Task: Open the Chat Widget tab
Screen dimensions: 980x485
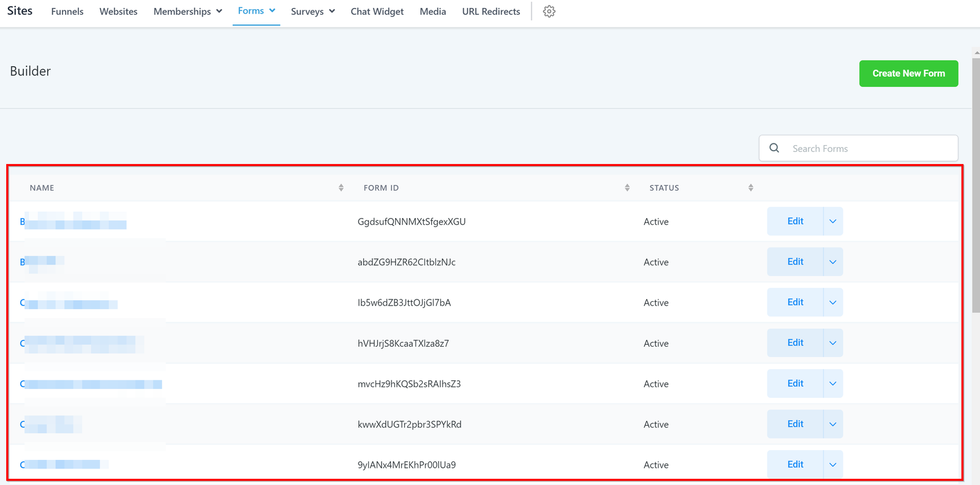Action: [377, 12]
